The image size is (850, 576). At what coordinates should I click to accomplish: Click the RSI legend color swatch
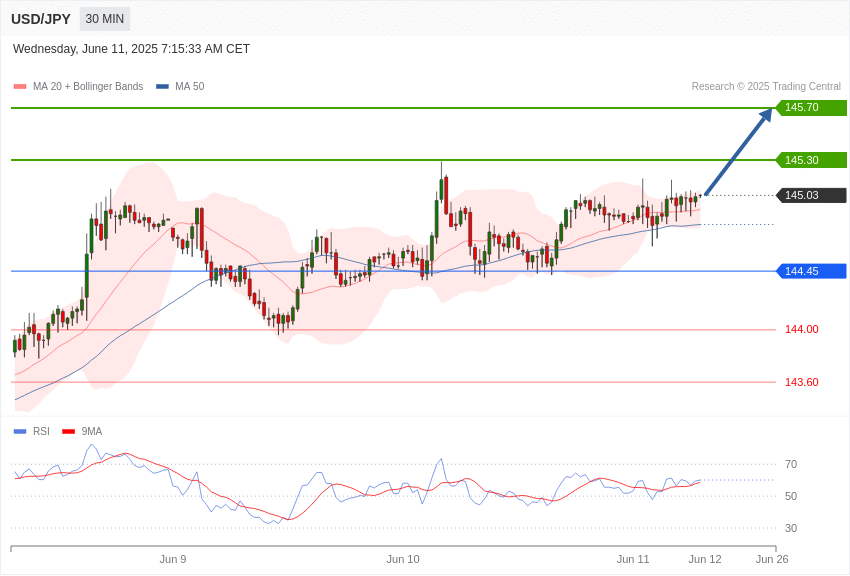20,431
